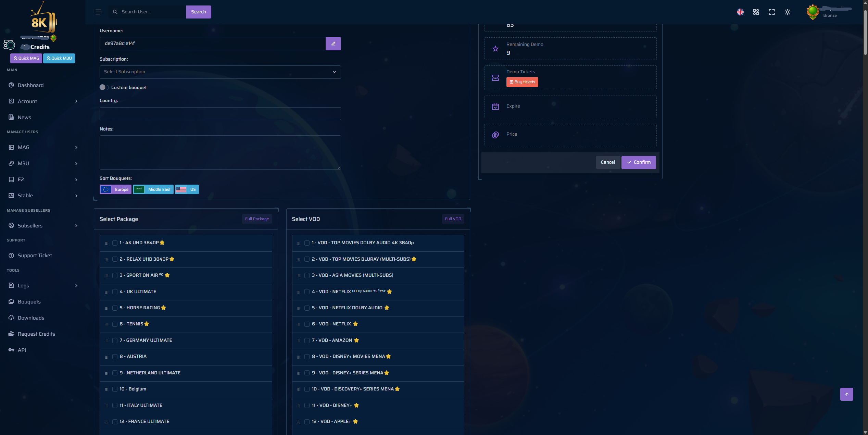Image resolution: width=868 pixels, height=435 pixels.
Task: Toggle fullscreen mode icon
Action: point(771,12)
